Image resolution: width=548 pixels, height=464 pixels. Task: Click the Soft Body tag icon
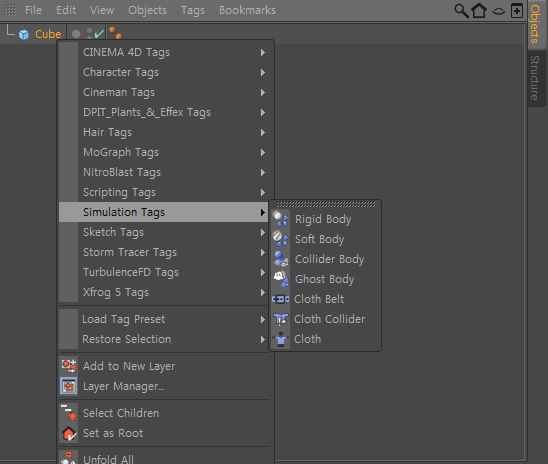click(x=281, y=239)
